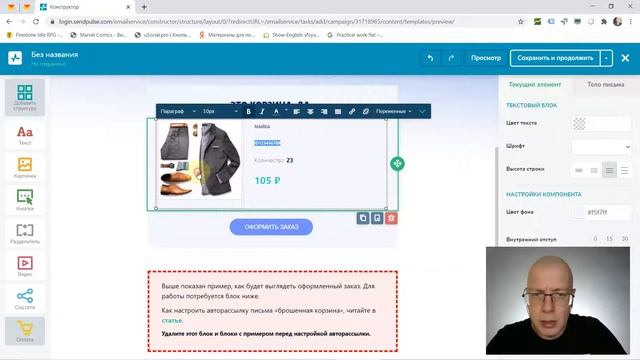This screenshot has height=360, width=640.
Task: Click the highlighted text in product block
Action: pyautogui.click(x=267, y=143)
